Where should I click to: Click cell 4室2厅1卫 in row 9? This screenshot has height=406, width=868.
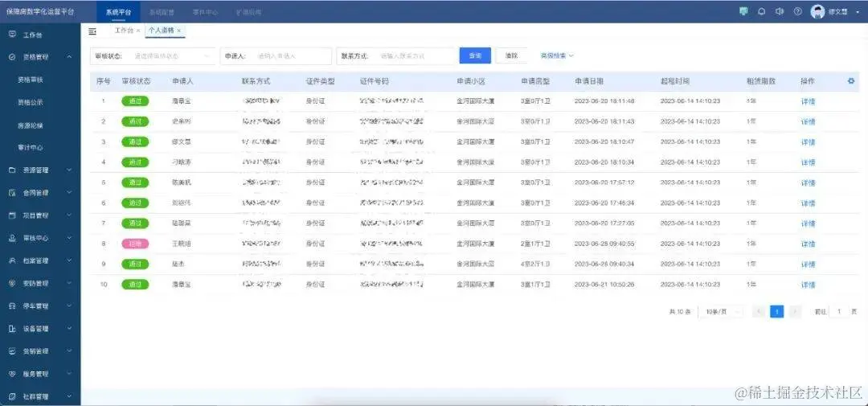click(536, 265)
